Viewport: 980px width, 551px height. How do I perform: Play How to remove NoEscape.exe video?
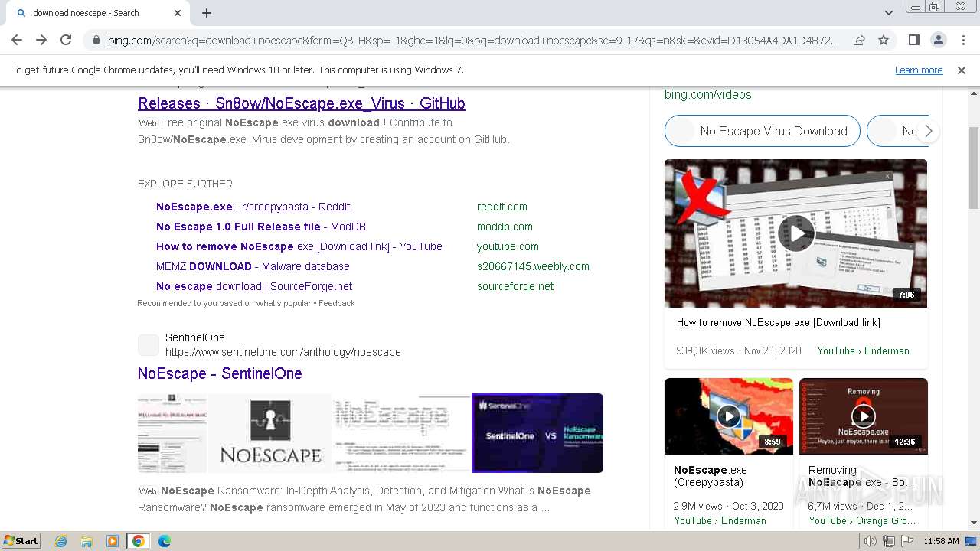796,233
